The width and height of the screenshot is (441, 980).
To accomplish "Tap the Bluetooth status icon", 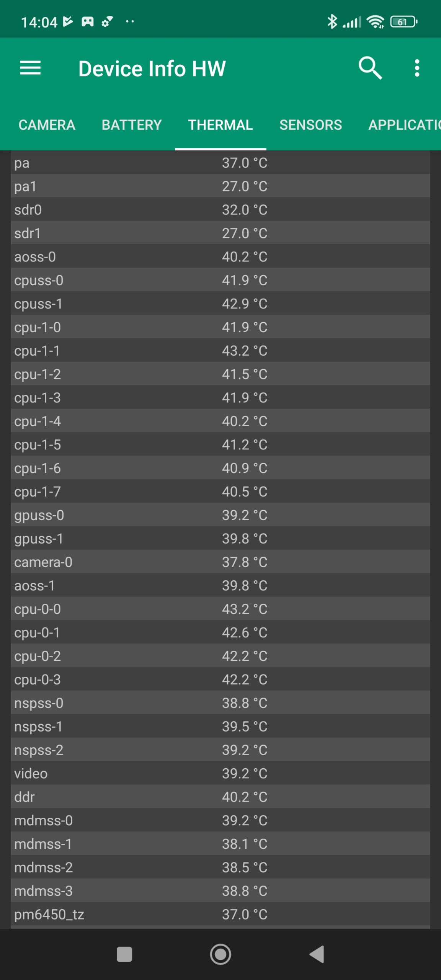I will (x=332, y=22).
